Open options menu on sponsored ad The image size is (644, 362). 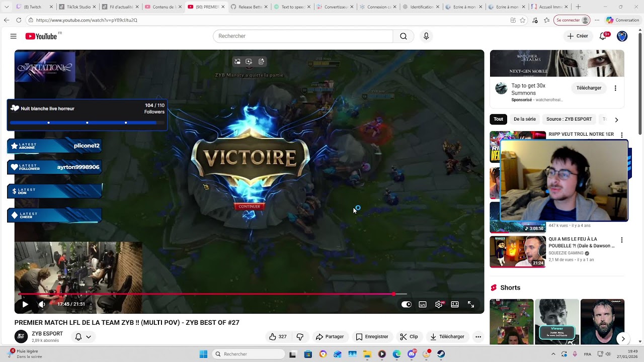(615, 88)
